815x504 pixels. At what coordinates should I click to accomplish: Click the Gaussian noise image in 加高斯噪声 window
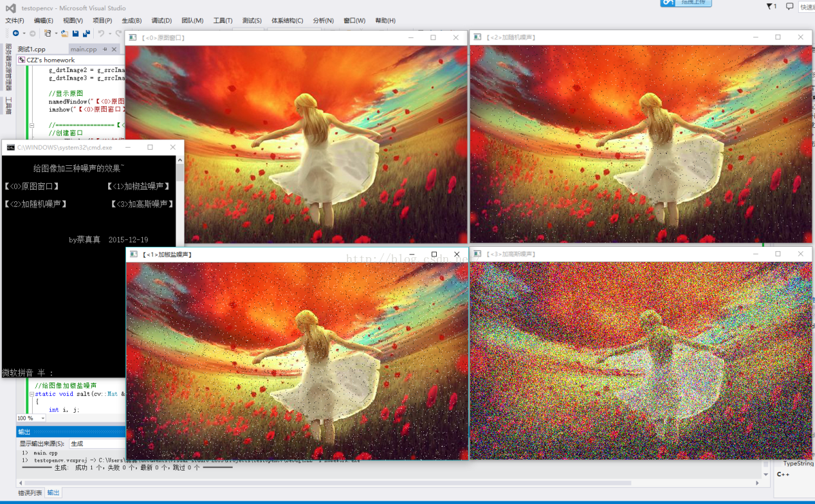click(641, 360)
